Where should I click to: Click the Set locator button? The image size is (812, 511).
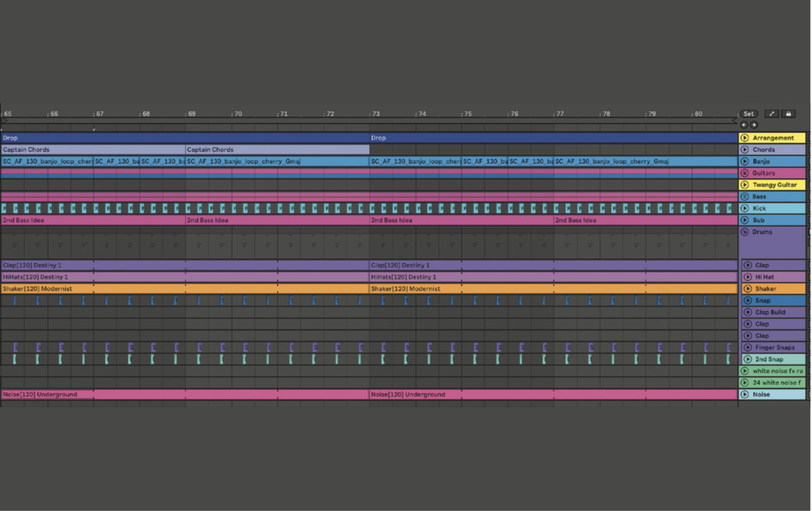point(748,113)
